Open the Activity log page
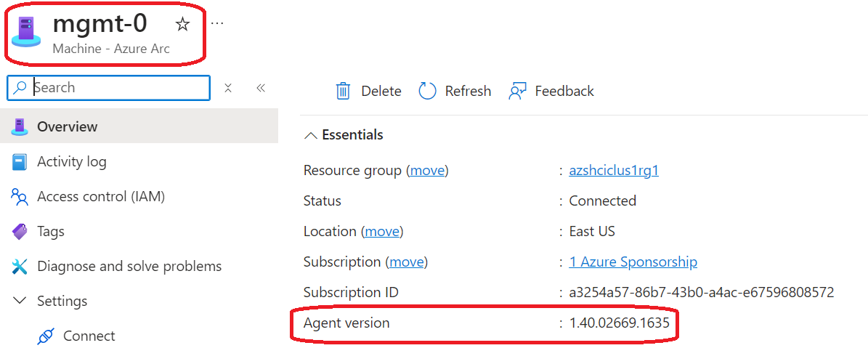Image resolution: width=868 pixels, height=356 pixels. pyautogui.click(x=71, y=161)
